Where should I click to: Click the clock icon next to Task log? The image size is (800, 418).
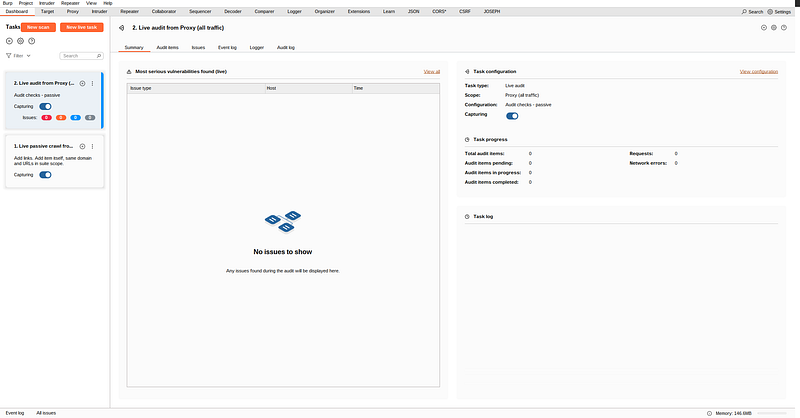point(467,216)
